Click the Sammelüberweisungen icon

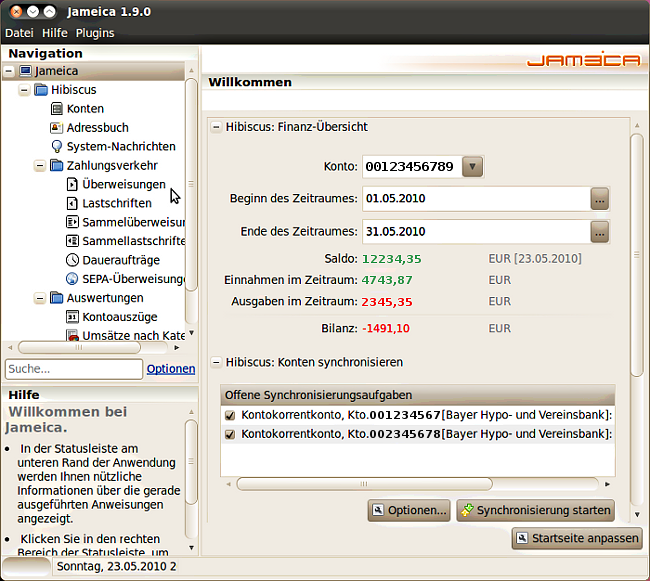[72, 222]
